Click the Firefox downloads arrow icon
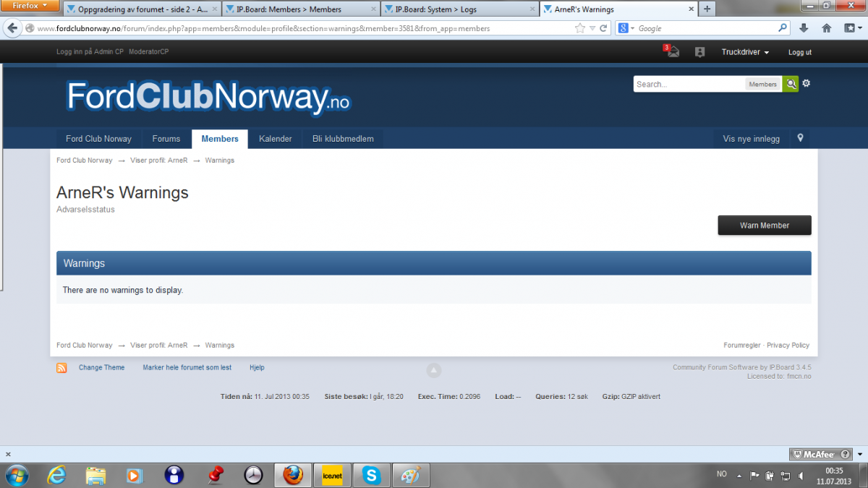 coord(804,28)
